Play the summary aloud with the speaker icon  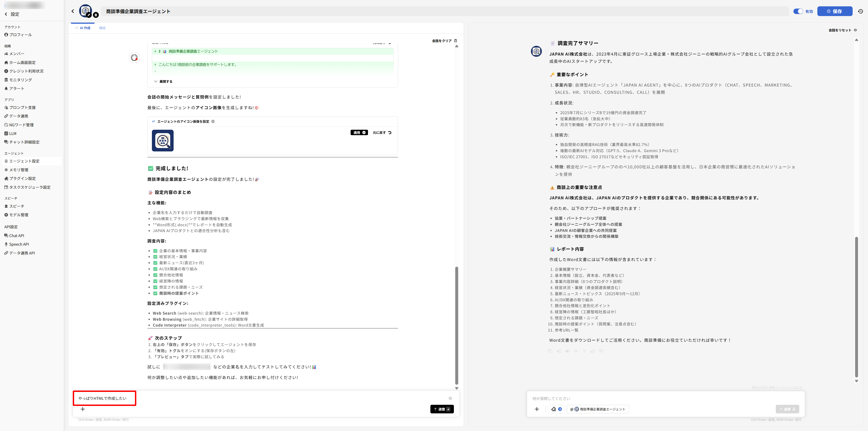point(567,351)
